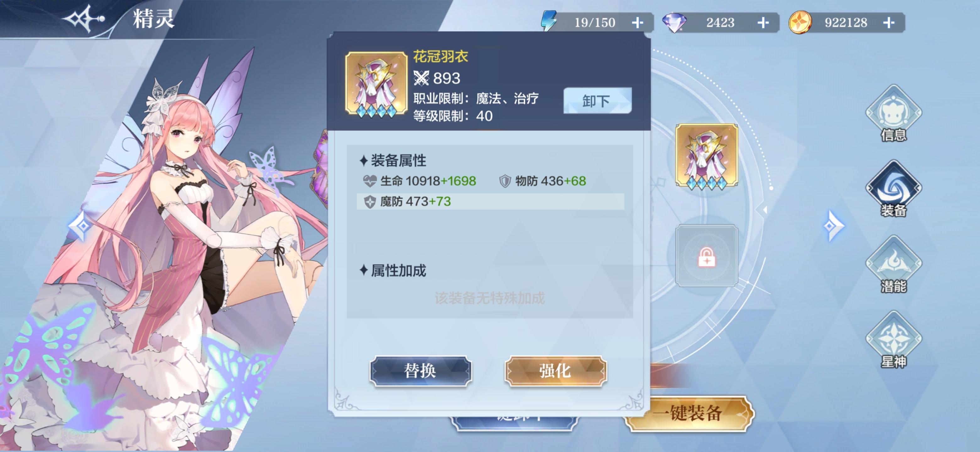Click the diamond currency icon
980x452 pixels.
pyautogui.click(x=674, y=22)
